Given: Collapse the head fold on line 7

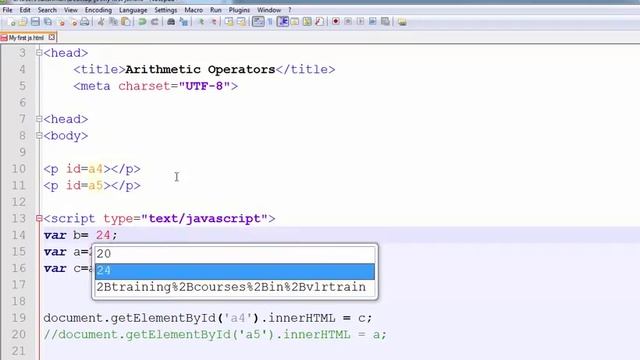Looking at the screenshot, I should (39, 119).
